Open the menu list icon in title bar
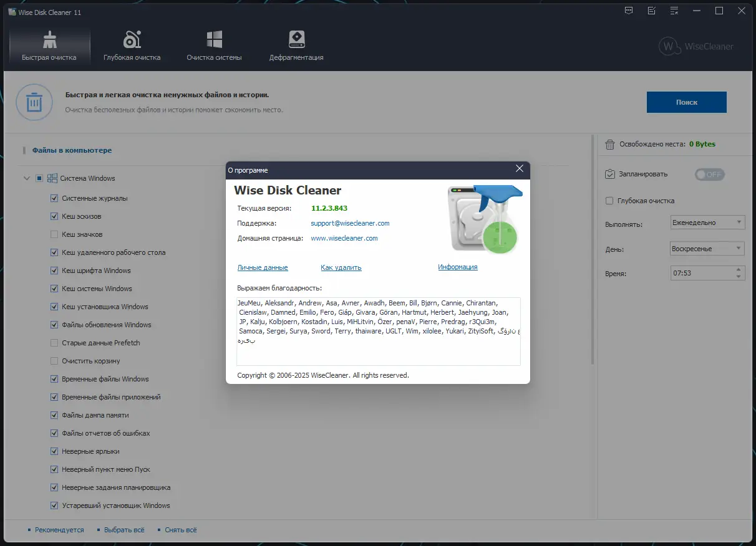The height and width of the screenshot is (546, 756). click(x=674, y=11)
